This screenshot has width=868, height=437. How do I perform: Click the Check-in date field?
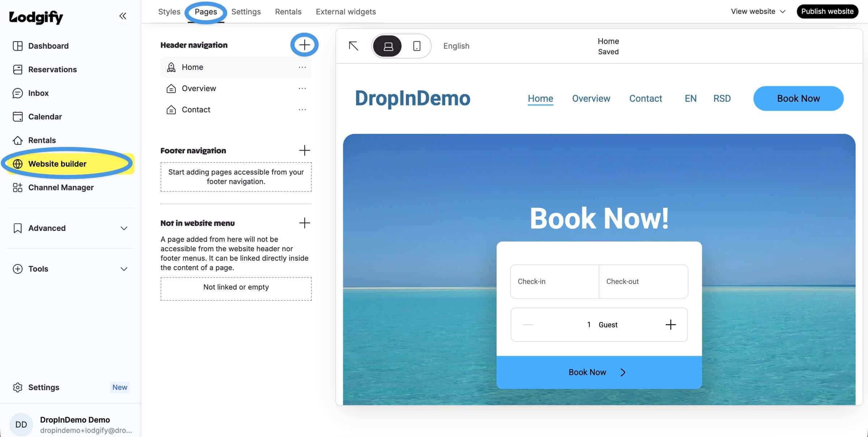(555, 282)
